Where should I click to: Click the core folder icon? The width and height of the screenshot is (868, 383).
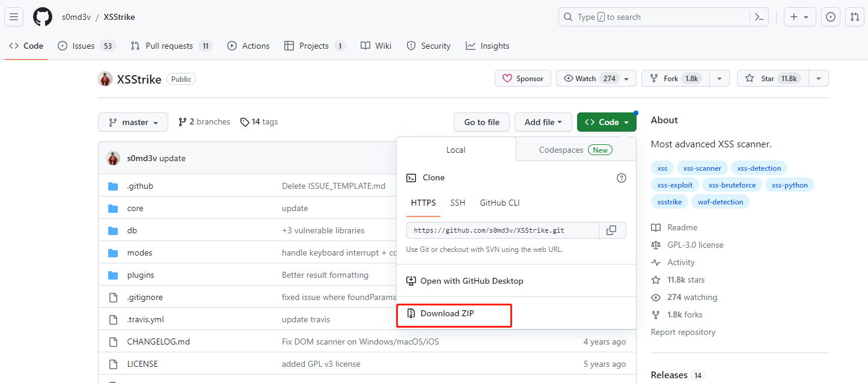[113, 209]
